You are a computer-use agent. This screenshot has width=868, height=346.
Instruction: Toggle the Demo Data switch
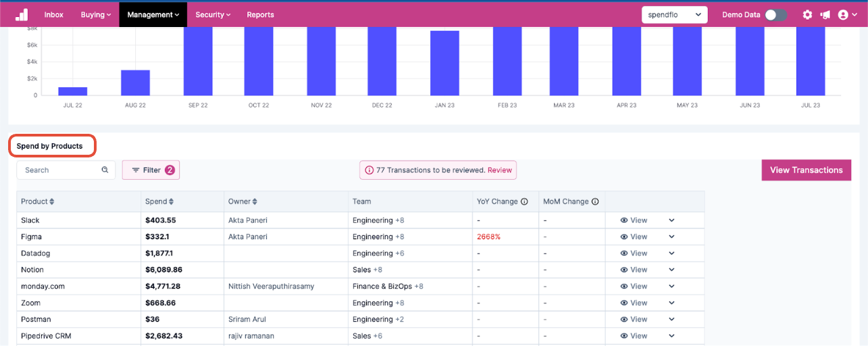point(775,14)
